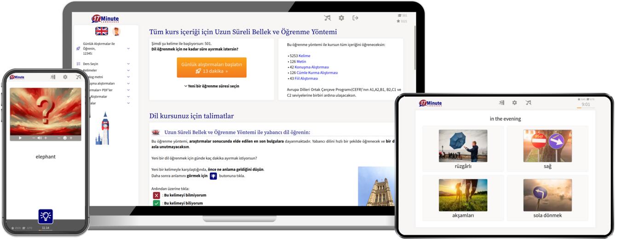Image resolution: width=644 pixels, height=245 pixels.
Task: Choose the akşamları answer card on the tablet
Action: (x=463, y=198)
